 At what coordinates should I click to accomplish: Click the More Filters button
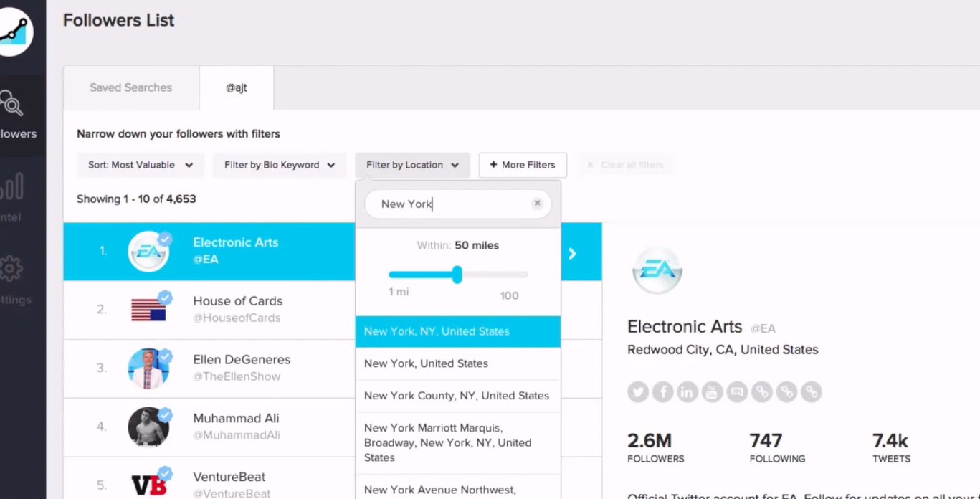click(522, 165)
